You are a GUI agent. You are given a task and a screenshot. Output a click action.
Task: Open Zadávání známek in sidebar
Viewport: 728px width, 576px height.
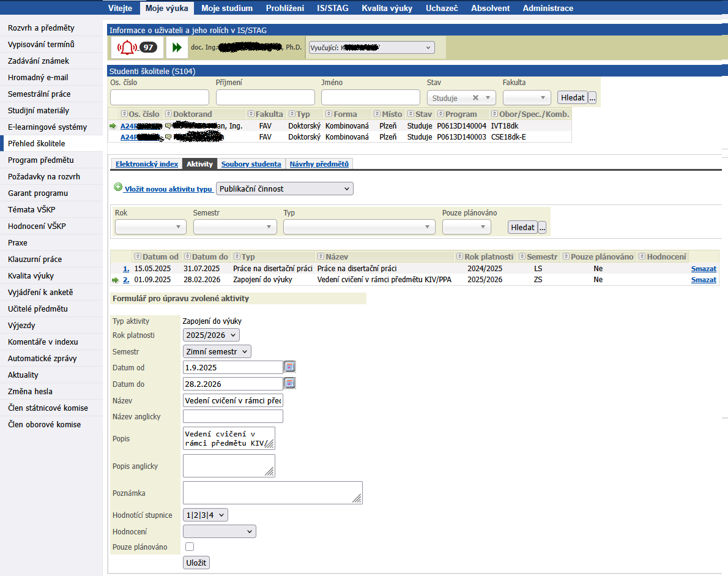pyautogui.click(x=39, y=61)
